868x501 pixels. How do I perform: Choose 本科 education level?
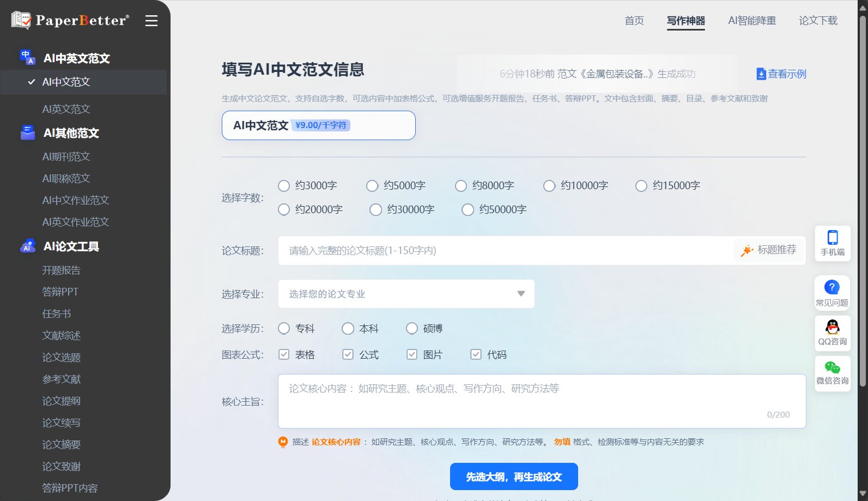click(x=348, y=329)
